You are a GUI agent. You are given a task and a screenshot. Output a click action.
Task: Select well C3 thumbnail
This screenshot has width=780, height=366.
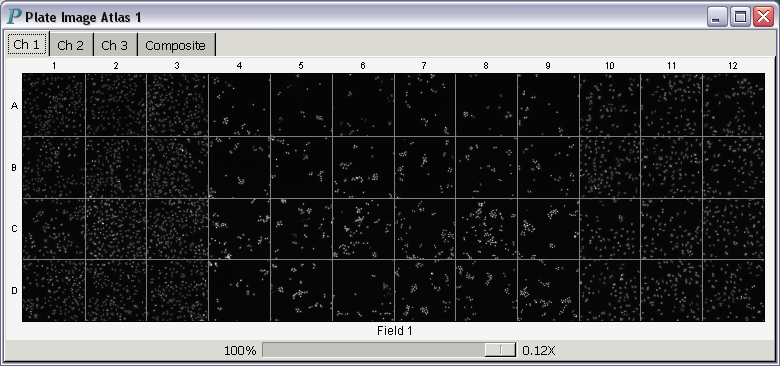[178, 229]
